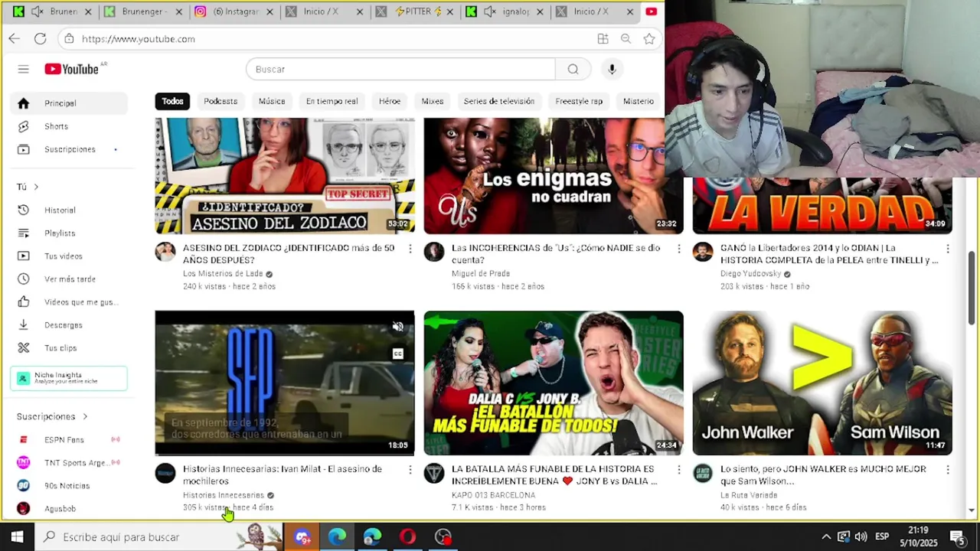Open Ver más tarde in the sidebar
This screenshot has width=980, height=551.
point(69,279)
